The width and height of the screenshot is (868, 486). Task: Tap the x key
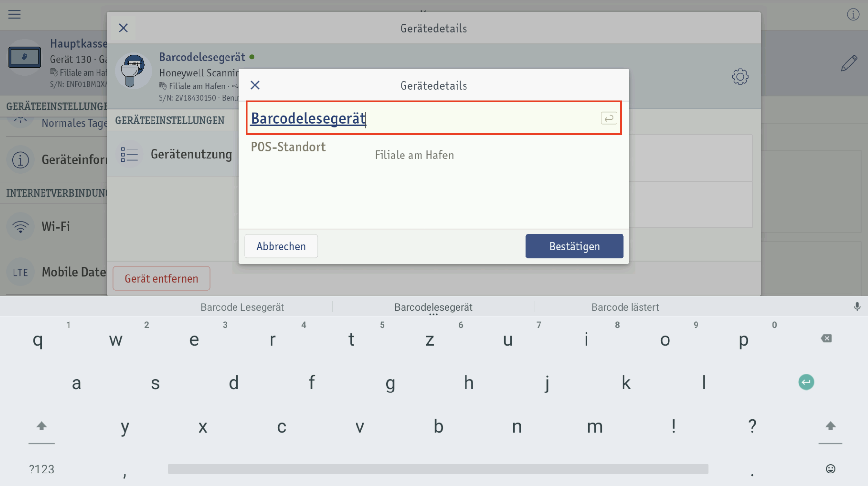point(202,427)
